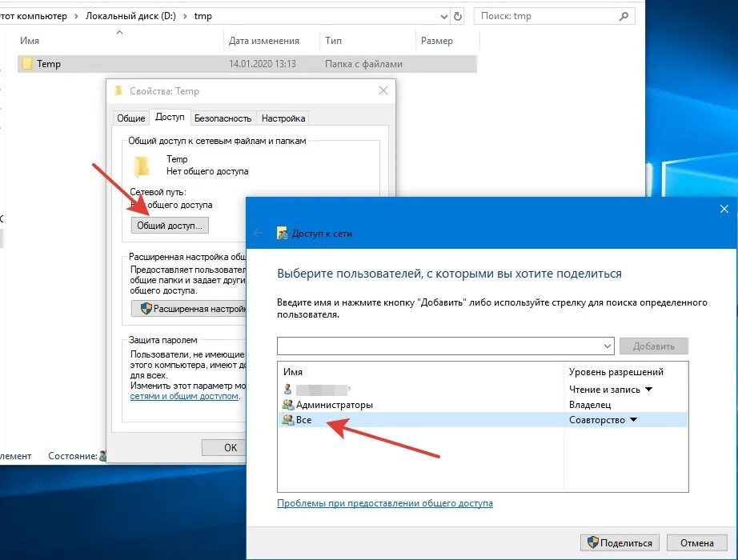The height and width of the screenshot is (560, 738).
Task: Open Чтение и запись permission dropdown
Action: (x=648, y=389)
